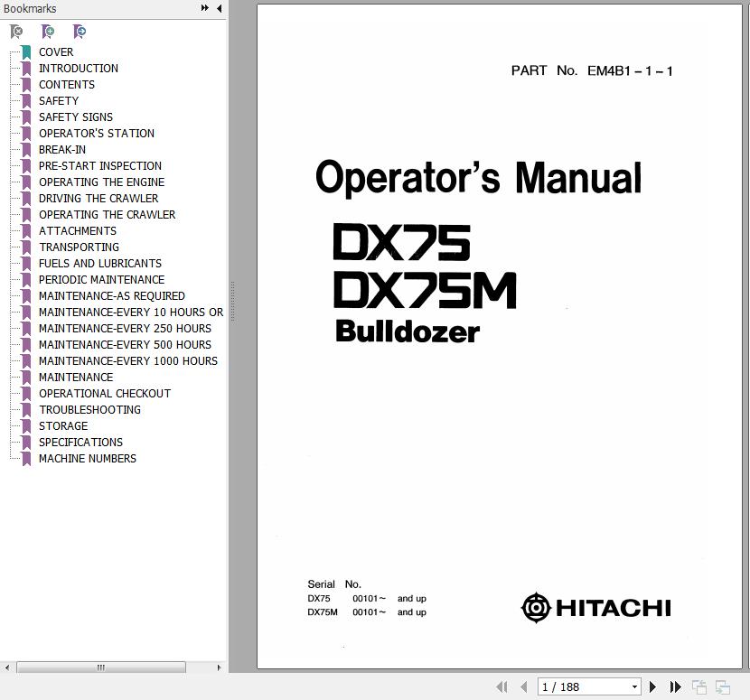The width and height of the screenshot is (750, 700).
Task: Jump to the last page
Action: point(675,687)
